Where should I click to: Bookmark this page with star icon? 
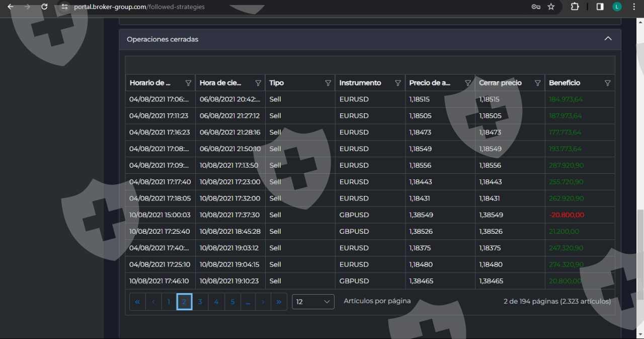pyautogui.click(x=551, y=7)
